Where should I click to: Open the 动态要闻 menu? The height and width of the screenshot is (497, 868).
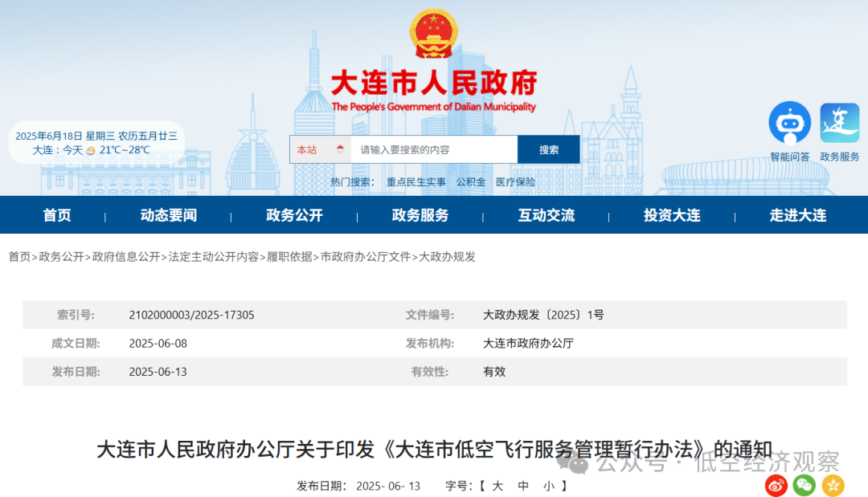[x=167, y=214]
